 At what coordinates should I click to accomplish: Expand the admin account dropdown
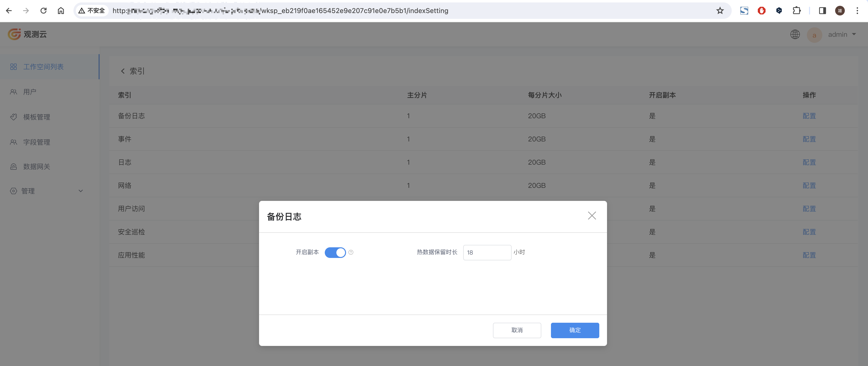coord(854,34)
